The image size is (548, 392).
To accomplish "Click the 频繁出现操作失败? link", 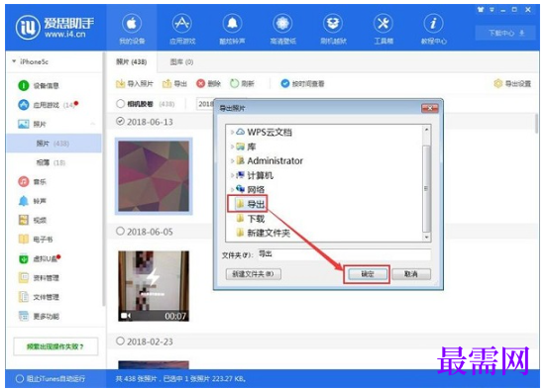I will (x=55, y=346).
